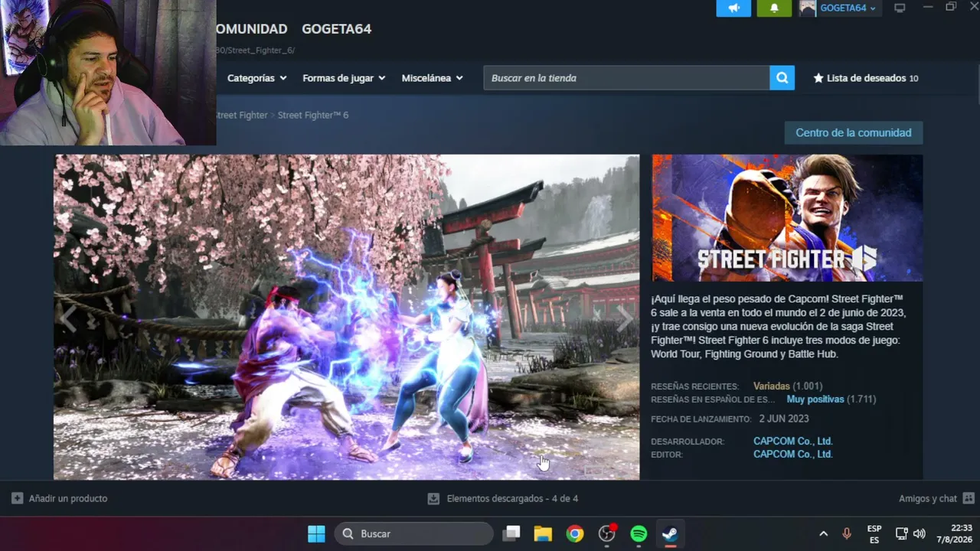Open the ESP ES language switcher
980x551 pixels.
874,534
